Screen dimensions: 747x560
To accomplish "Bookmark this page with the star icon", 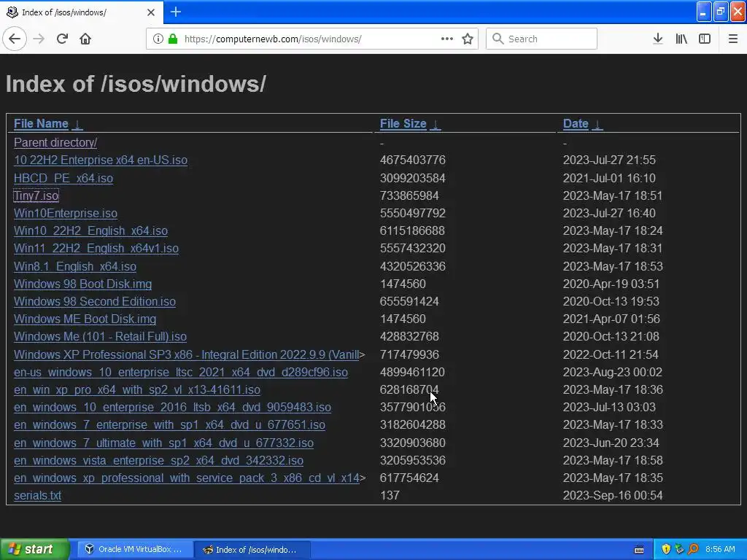I will tap(468, 39).
